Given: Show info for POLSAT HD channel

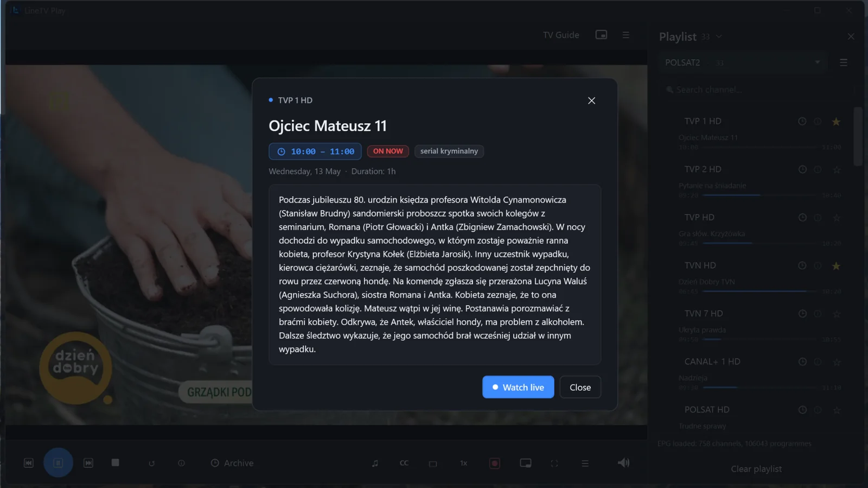Looking at the screenshot, I should tap(818, 410).
